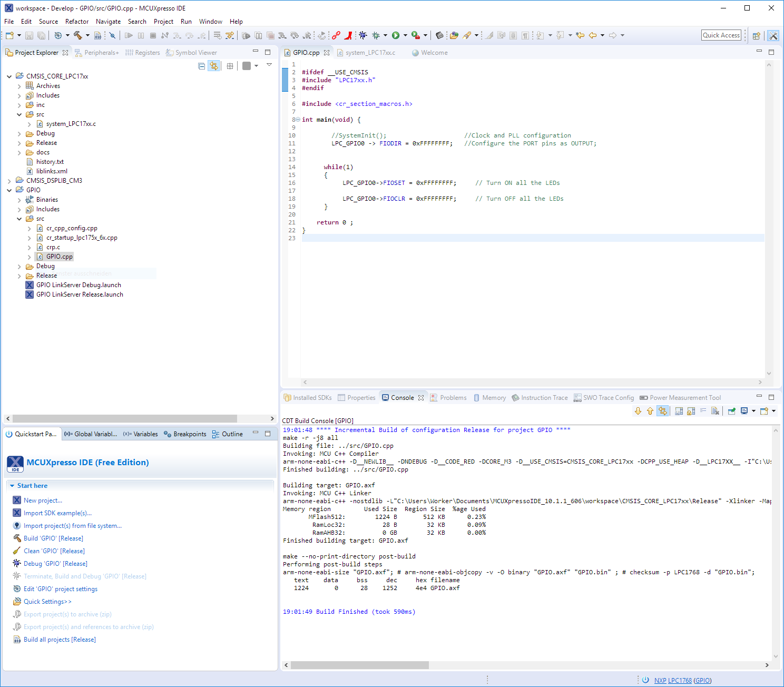Expand the Binaries node under GPIO

coord(19,200)
